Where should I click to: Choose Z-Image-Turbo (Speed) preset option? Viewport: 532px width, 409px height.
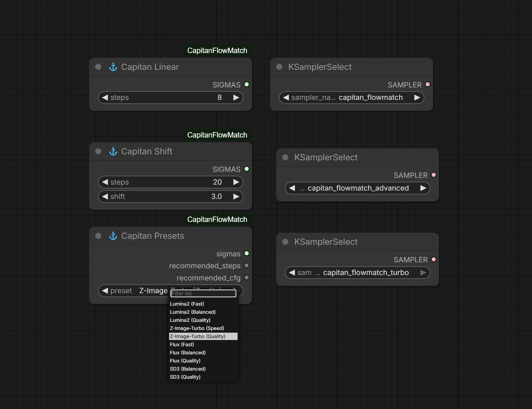pos(197,328)
